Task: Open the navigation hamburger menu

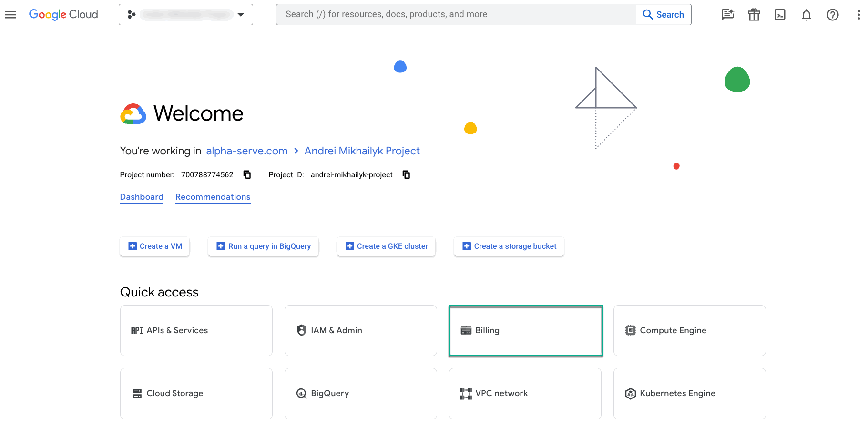Action: click(10, 14)
